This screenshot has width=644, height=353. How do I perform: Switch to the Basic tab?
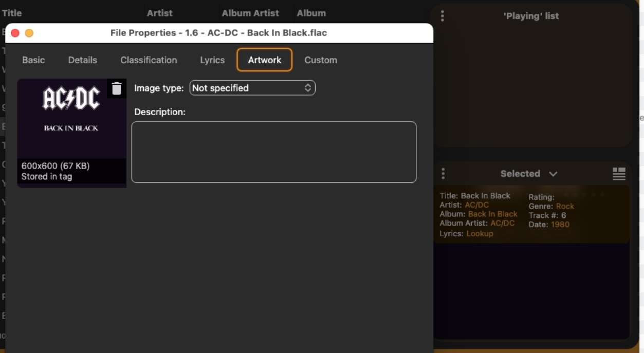[33, 60]
